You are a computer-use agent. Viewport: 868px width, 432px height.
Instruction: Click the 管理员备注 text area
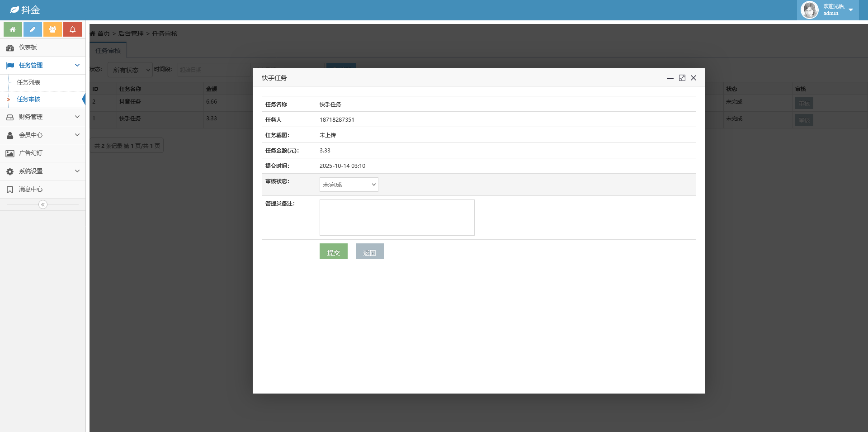pyautogui.click(x=396, y=218)
